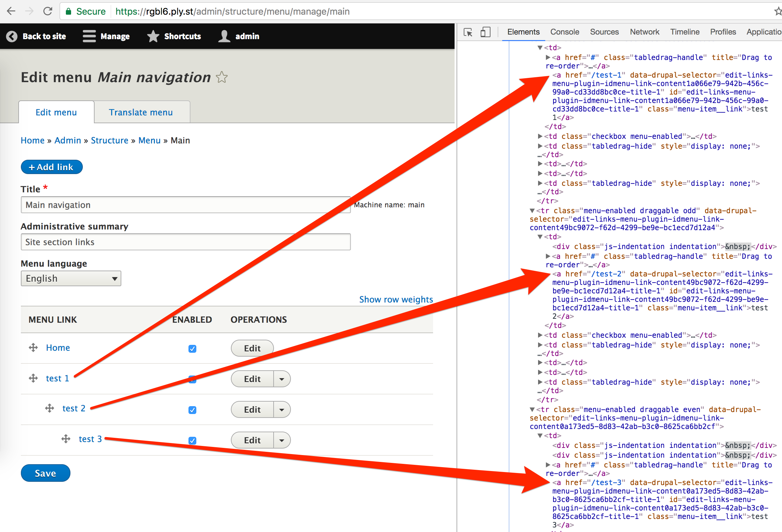Open the Manage hamburger menu

[89, 36]
